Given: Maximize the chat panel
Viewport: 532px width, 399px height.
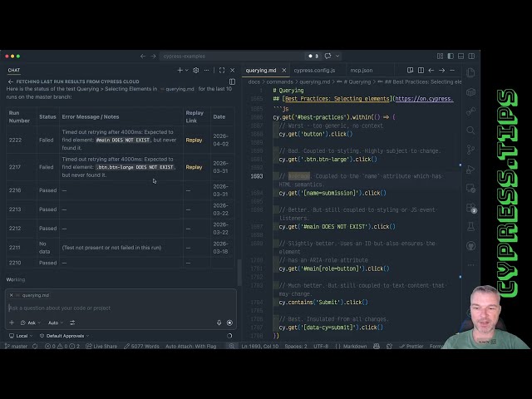Looking at the screenshot, I should (222, 70).
